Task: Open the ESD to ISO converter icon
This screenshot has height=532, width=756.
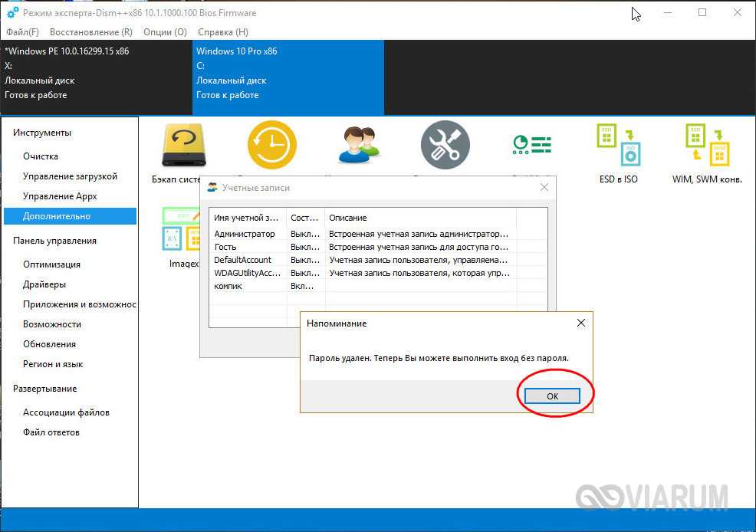Action: (618, 146)
